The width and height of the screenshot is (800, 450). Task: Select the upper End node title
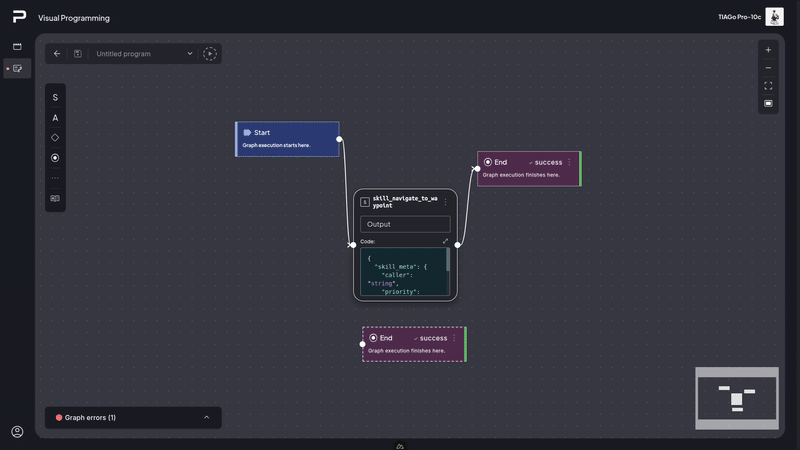click(501, 162)
